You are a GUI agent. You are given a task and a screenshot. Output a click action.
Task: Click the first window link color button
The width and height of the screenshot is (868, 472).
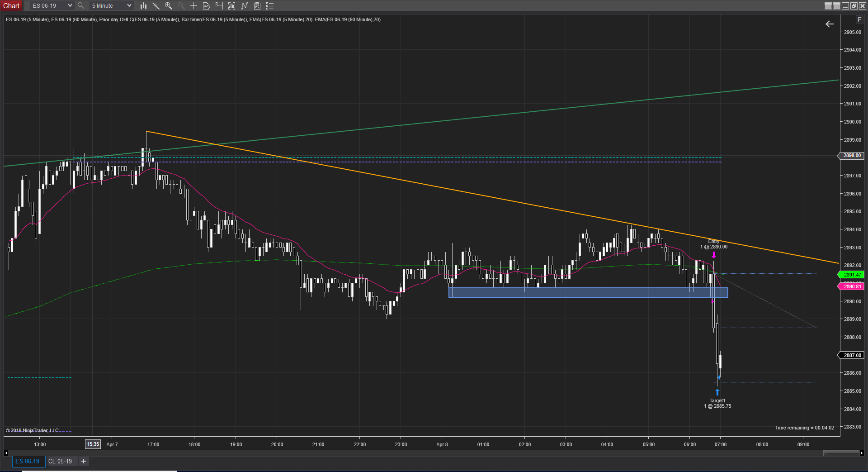(828, 6)
